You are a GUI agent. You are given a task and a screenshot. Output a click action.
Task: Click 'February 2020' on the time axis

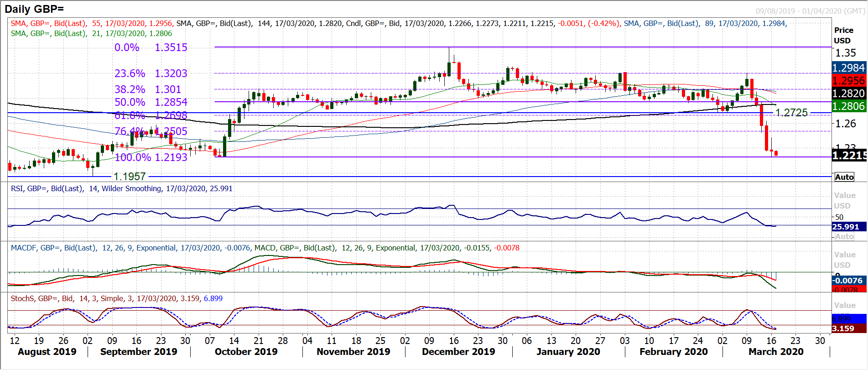coord(674,352)
